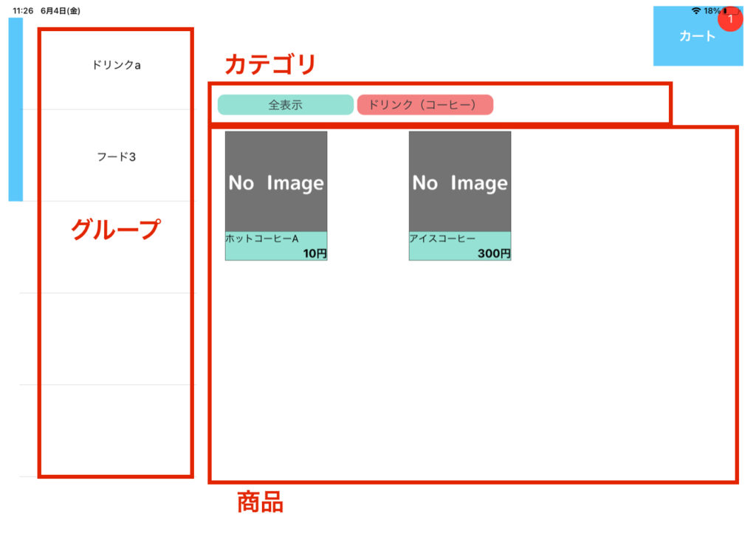Click the 10円 price label
This screenshot has width=756, height=554.
(315, 253)
